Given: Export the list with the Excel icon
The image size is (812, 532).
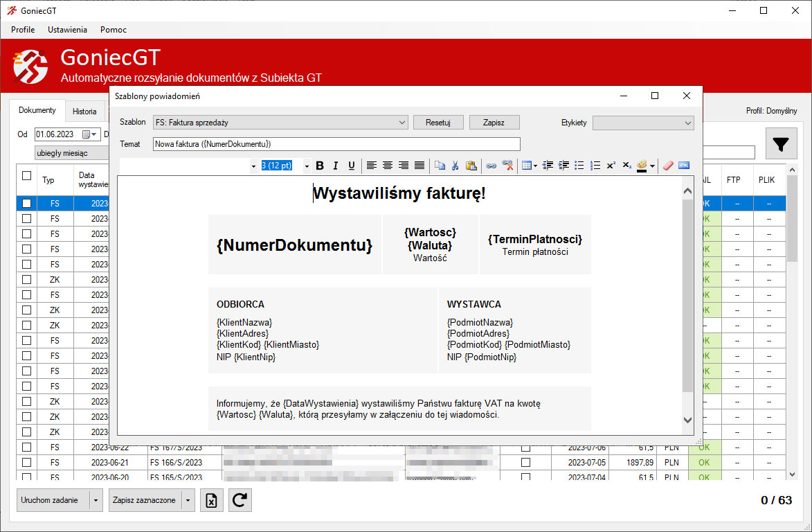Looking at the screenshot, I should click(211, 500).
